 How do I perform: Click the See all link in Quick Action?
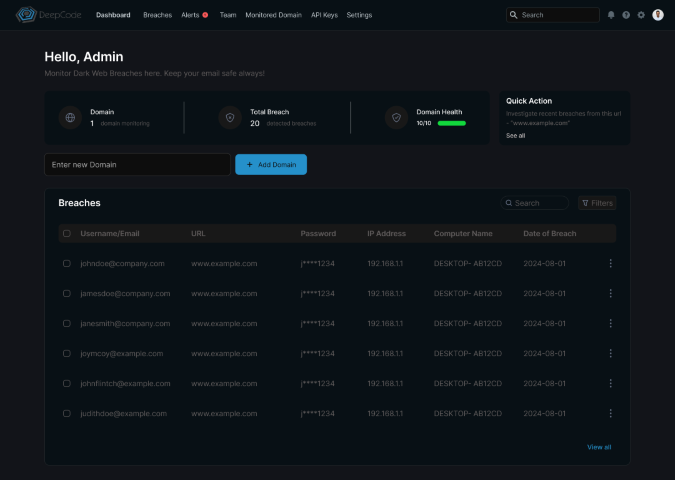tap(515, 136)
